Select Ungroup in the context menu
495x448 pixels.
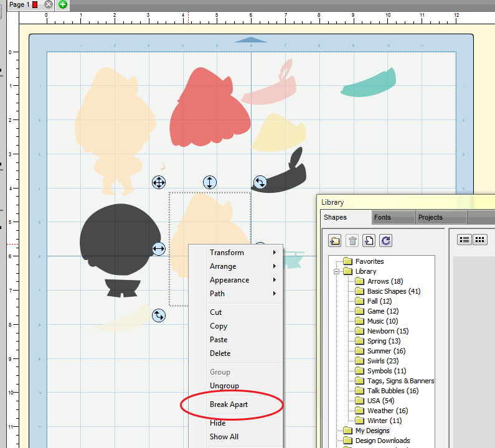pyautogui.click(x=224, y=386)
